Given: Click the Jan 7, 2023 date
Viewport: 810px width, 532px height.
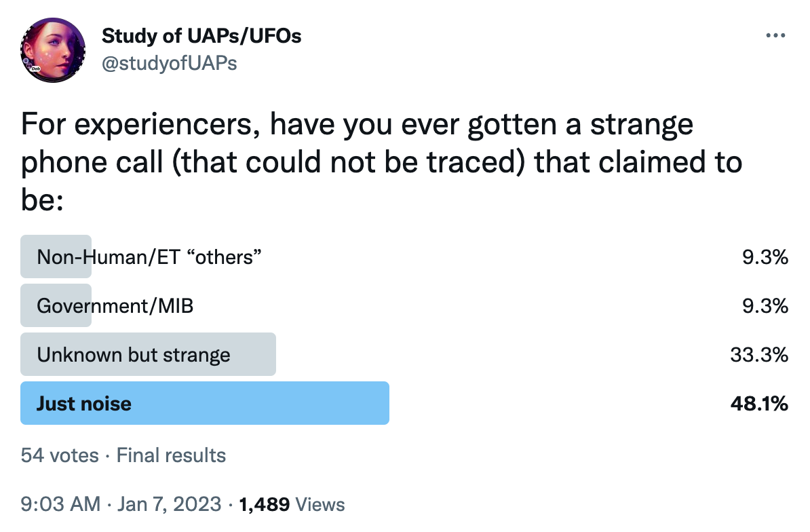Looking at the screenshot, I should 168,504.
